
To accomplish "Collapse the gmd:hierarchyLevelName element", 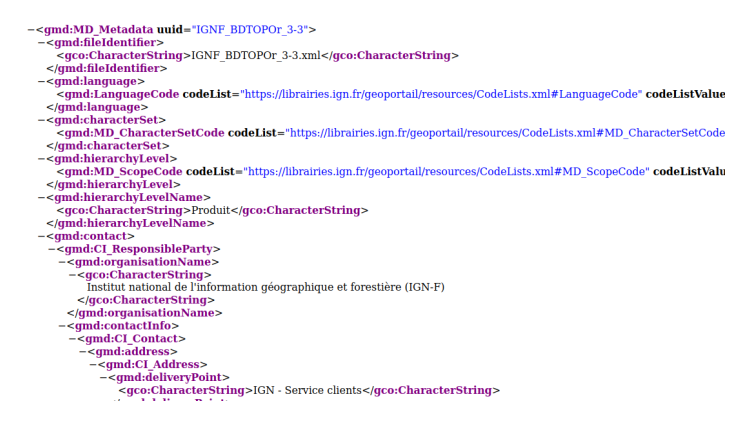I will [x=41, y=197].
